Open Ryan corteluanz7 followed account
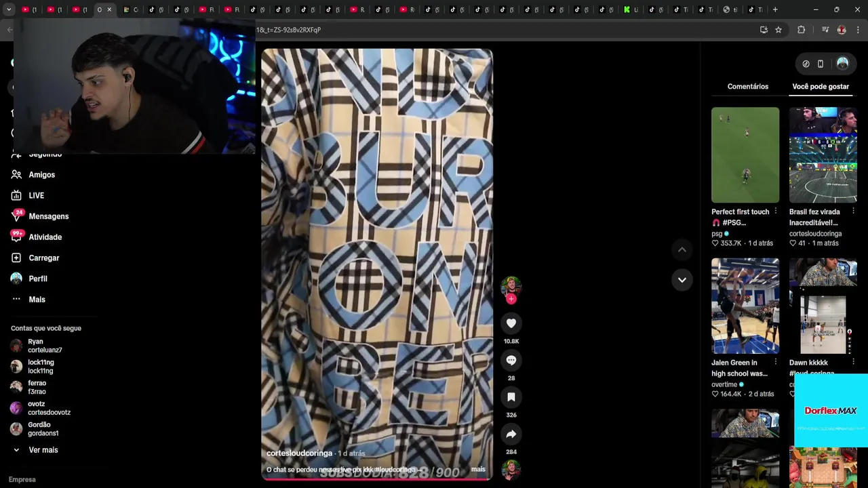 tap(45, 346)
